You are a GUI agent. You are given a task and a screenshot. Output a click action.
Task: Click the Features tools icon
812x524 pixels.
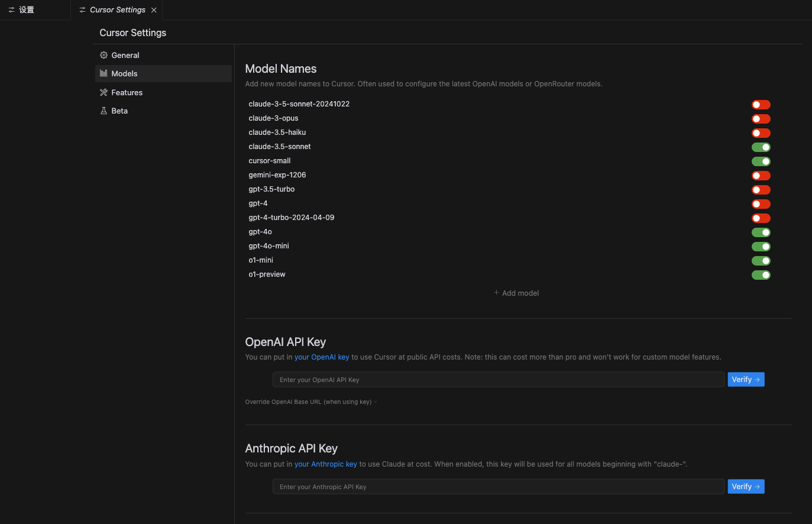point(103,92)
